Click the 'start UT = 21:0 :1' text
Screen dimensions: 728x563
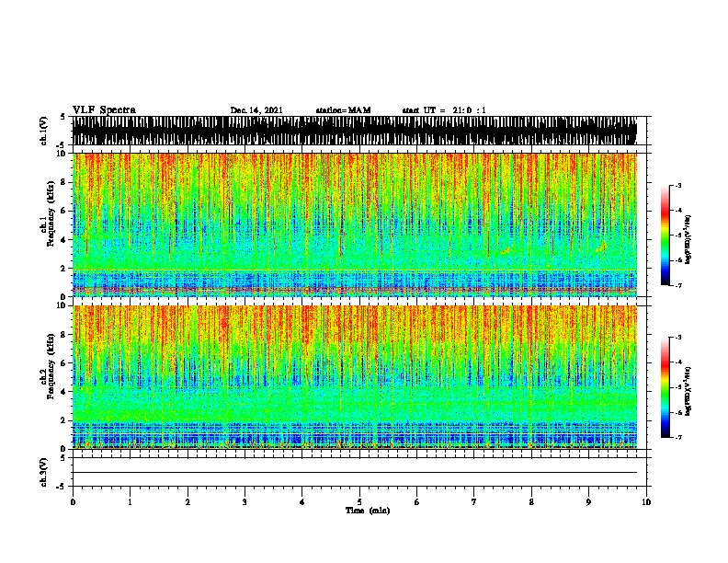[444, 110]
